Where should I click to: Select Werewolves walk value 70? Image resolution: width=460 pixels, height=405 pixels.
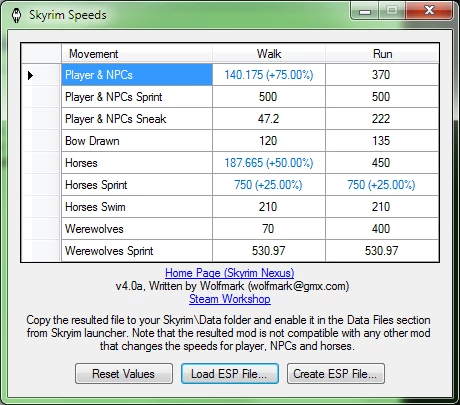pyautogui.click(x=269, y=229)
